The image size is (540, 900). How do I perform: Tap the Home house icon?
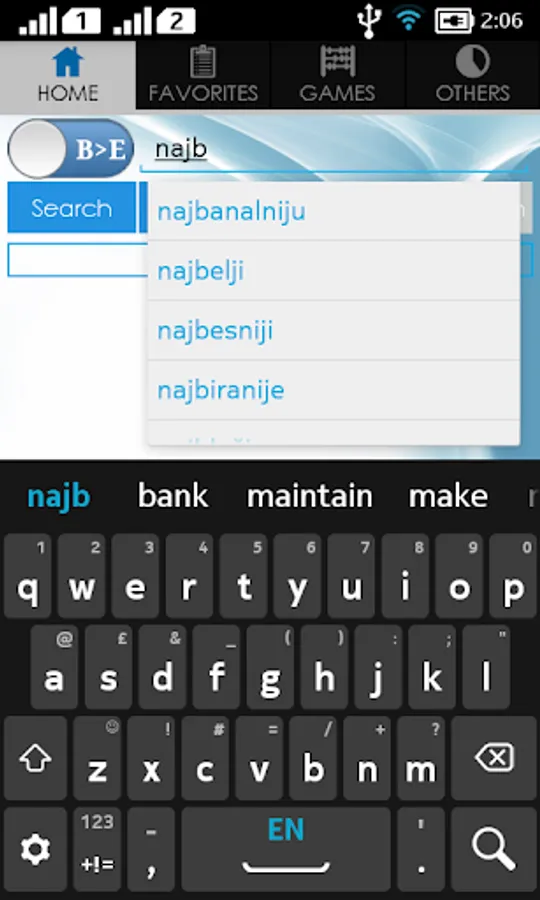coord(68,61)
